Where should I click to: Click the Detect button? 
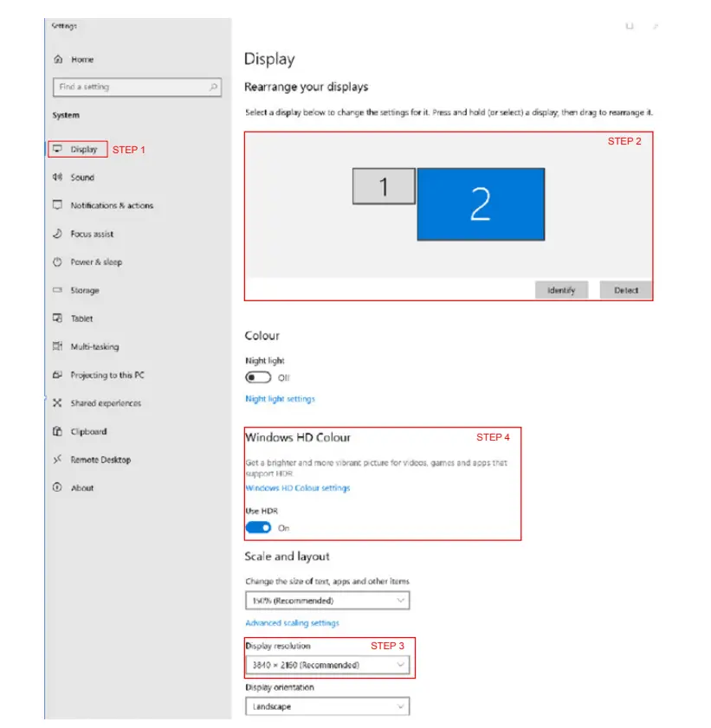(x=626, y=290)
